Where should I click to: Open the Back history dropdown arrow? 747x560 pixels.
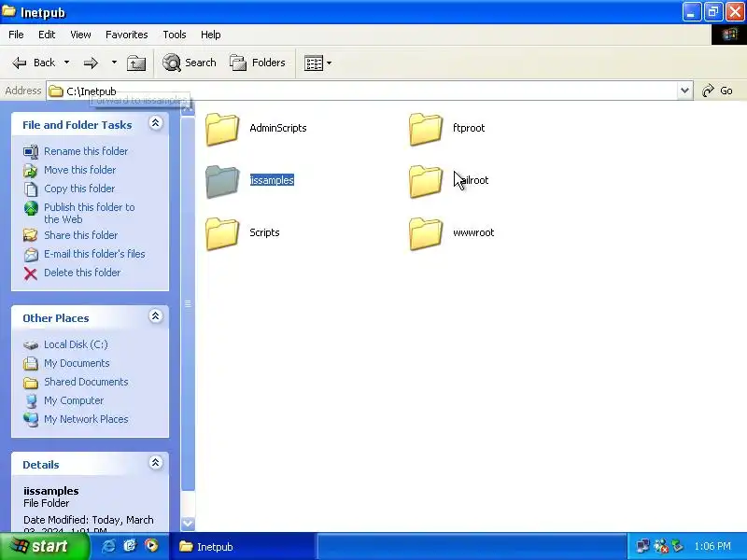pos(66,63)
